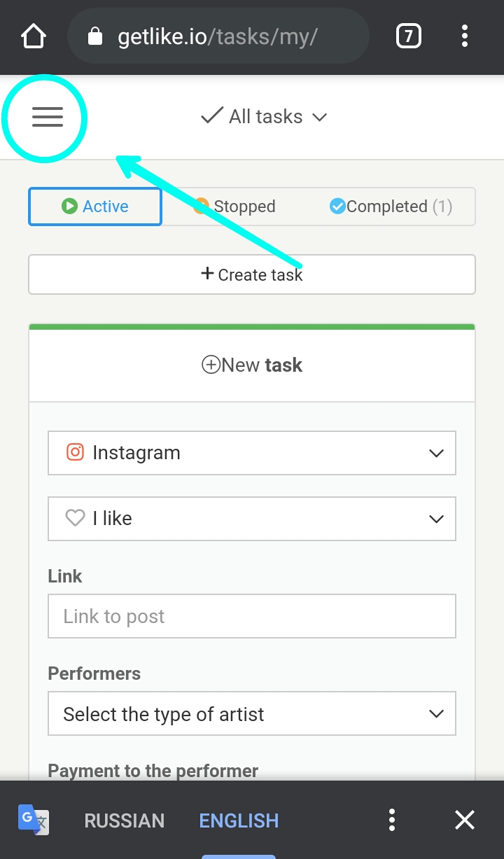
Task: Expand Select the type of artist dropdown
Action: tap(252, 714)
